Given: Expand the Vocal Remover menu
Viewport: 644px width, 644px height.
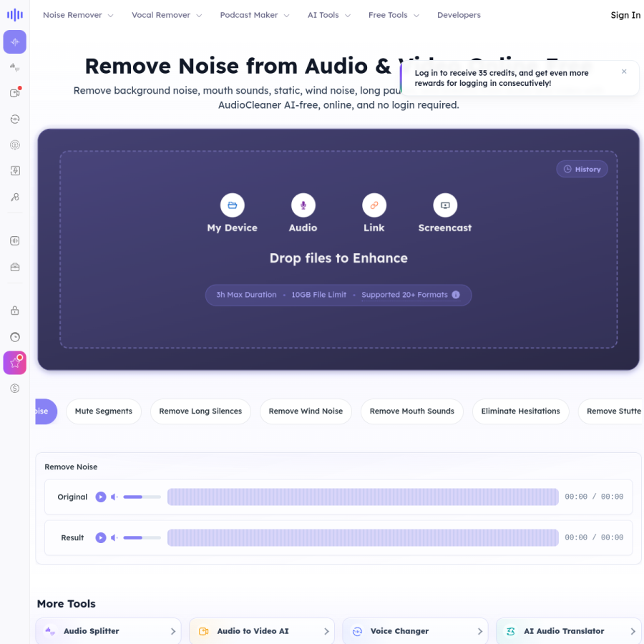Looking at the screenshot, I should 167,15.
